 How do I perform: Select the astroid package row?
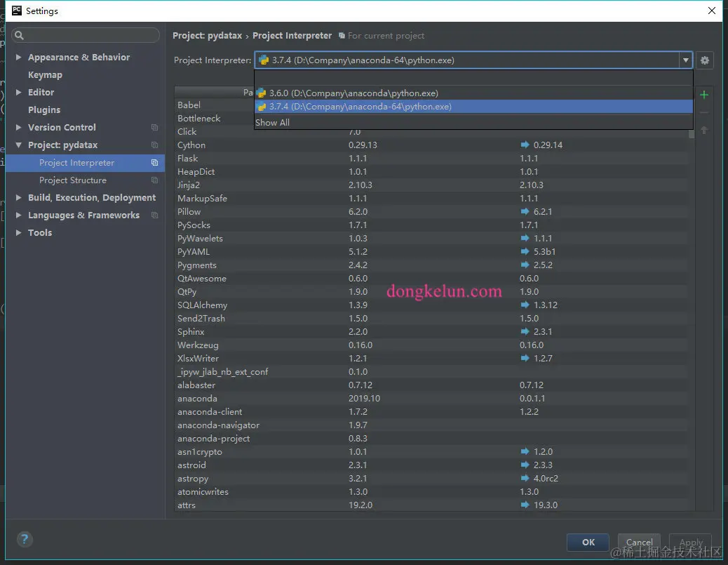(x=432, y=465)
